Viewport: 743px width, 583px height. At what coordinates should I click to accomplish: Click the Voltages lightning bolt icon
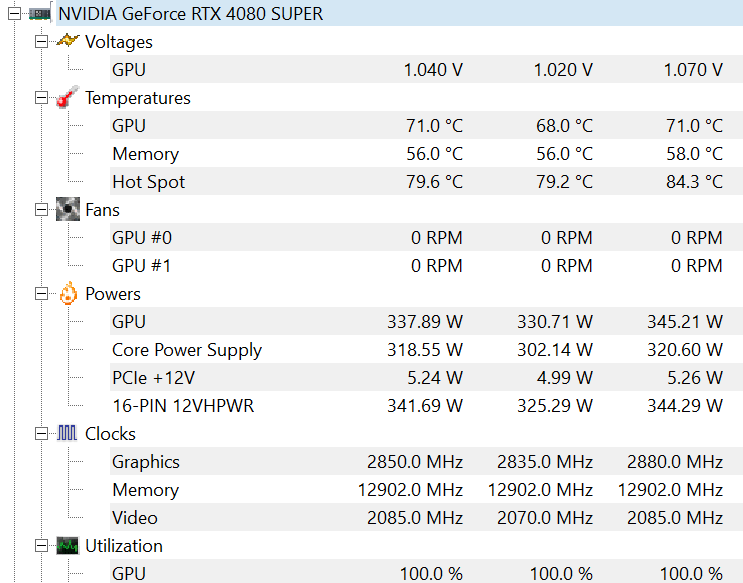click(x=67, y=41)
